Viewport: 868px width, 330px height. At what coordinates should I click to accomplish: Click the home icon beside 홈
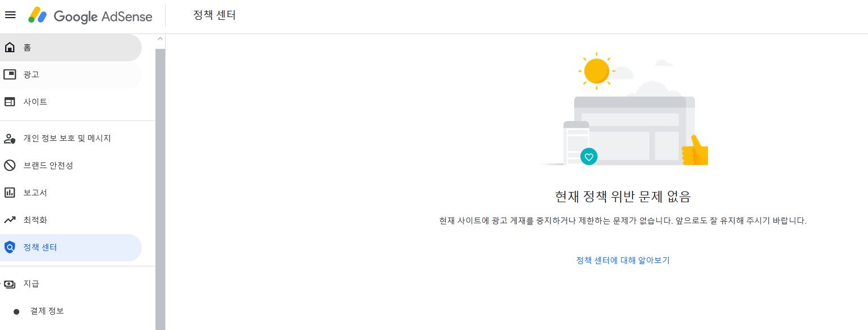tap(10, 47)
